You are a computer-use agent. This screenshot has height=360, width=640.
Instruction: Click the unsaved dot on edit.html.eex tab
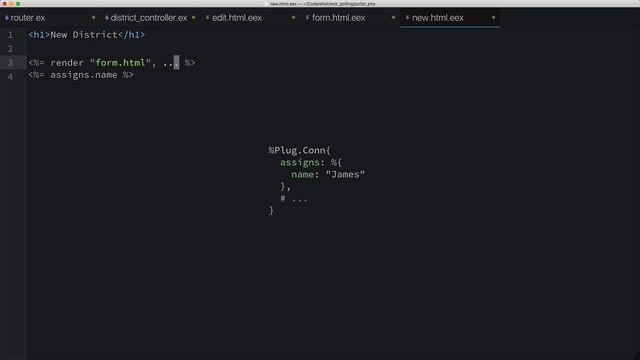[293, 18]
